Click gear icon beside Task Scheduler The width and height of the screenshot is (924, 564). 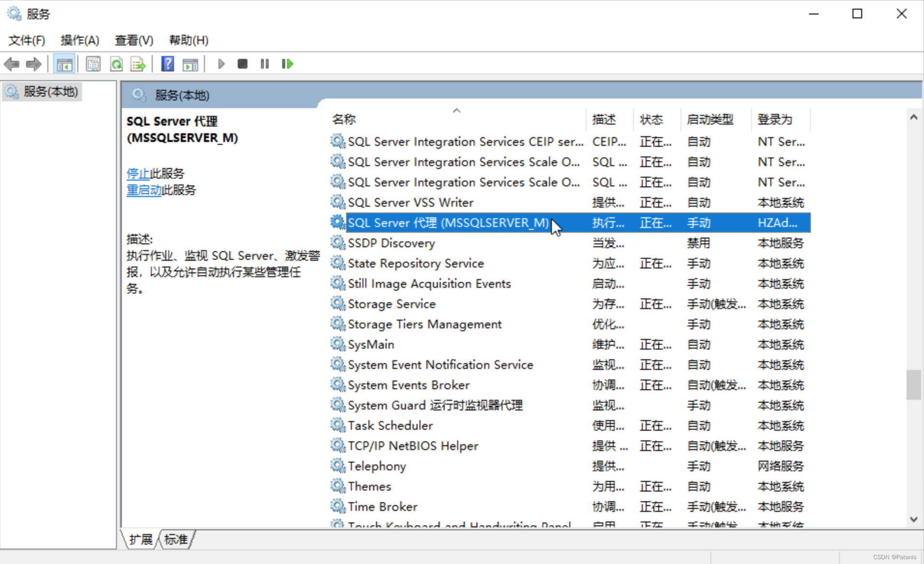point(338,424)
